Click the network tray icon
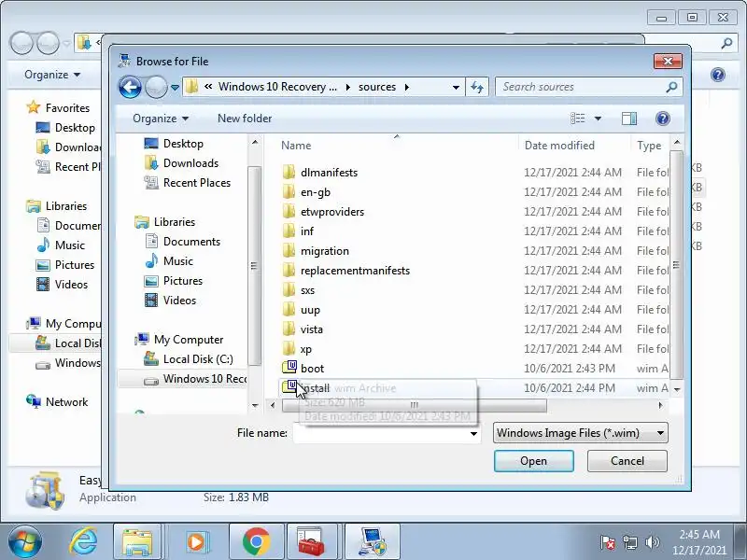747x560 pixels. [629, 542]
